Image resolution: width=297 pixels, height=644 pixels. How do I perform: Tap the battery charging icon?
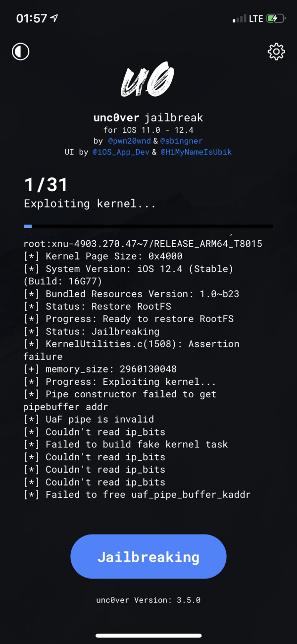(x=276, y=19)
